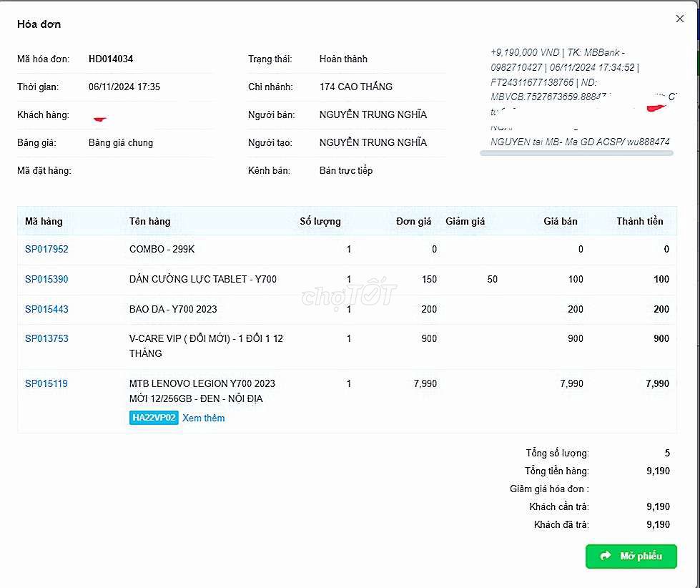Select invoice code HD014034
The width and height of the screenshot is (700, 588).
(111, 59)
